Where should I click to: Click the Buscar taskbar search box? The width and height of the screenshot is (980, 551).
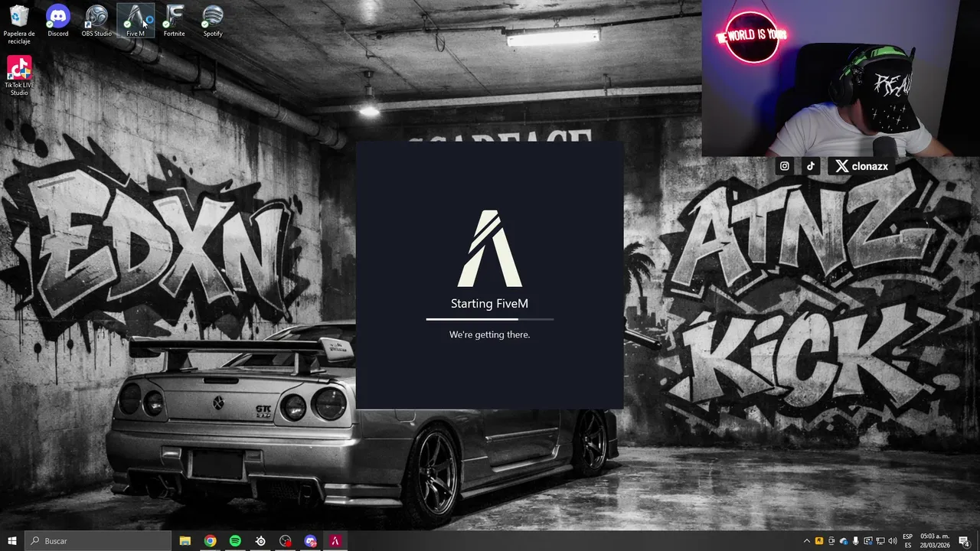pos(98,541)
